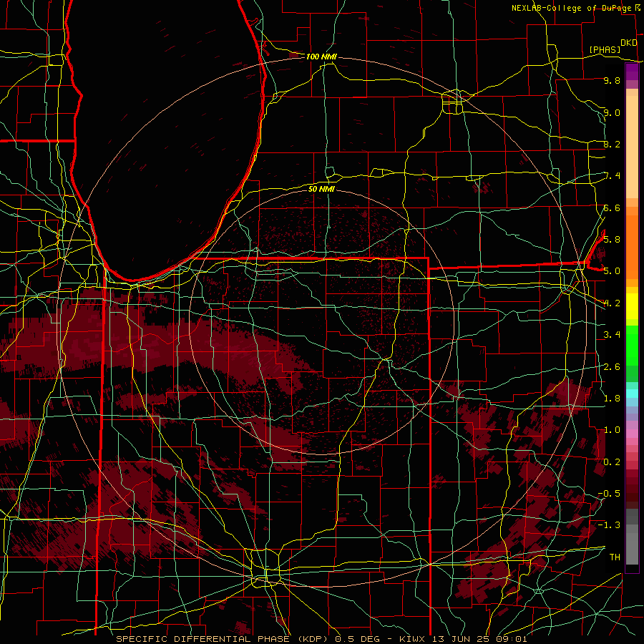Click the 6.6 value on the color scale
The width and height of the screenshot is (644, 644).
pos(612,208)
